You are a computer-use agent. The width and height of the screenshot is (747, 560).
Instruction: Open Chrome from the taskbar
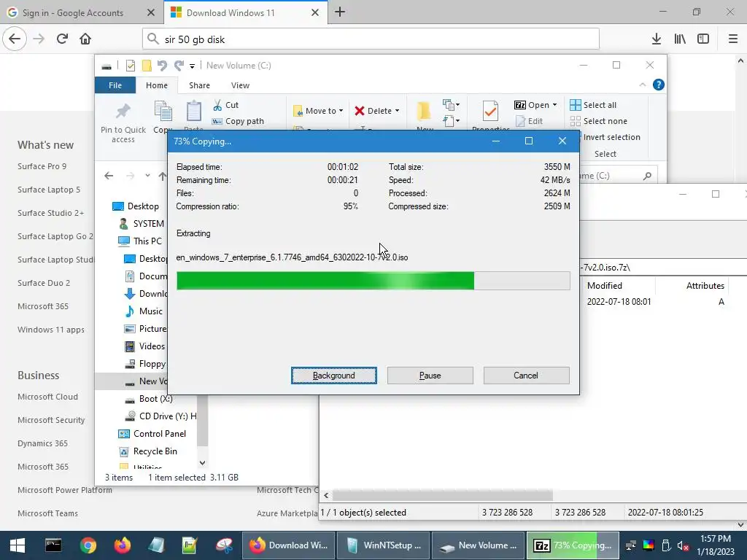pyautogui.click(x=88, y=545)
